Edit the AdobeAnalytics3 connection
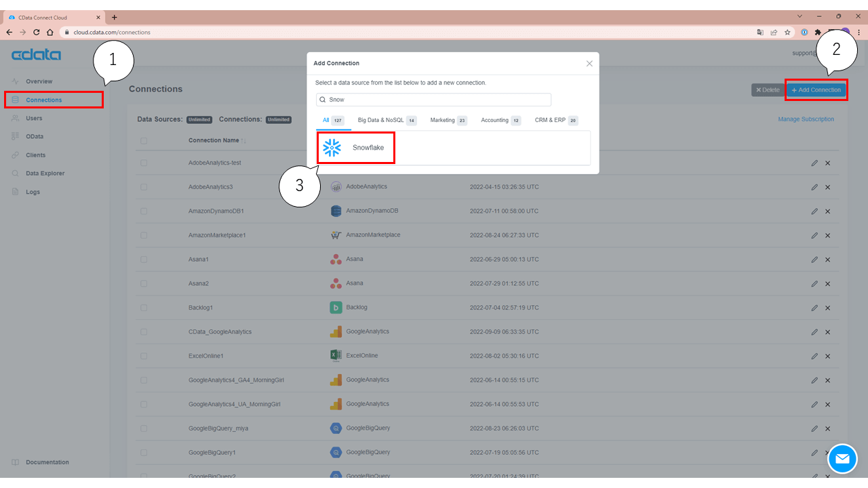868x488 pixels. tap(814, 187)
